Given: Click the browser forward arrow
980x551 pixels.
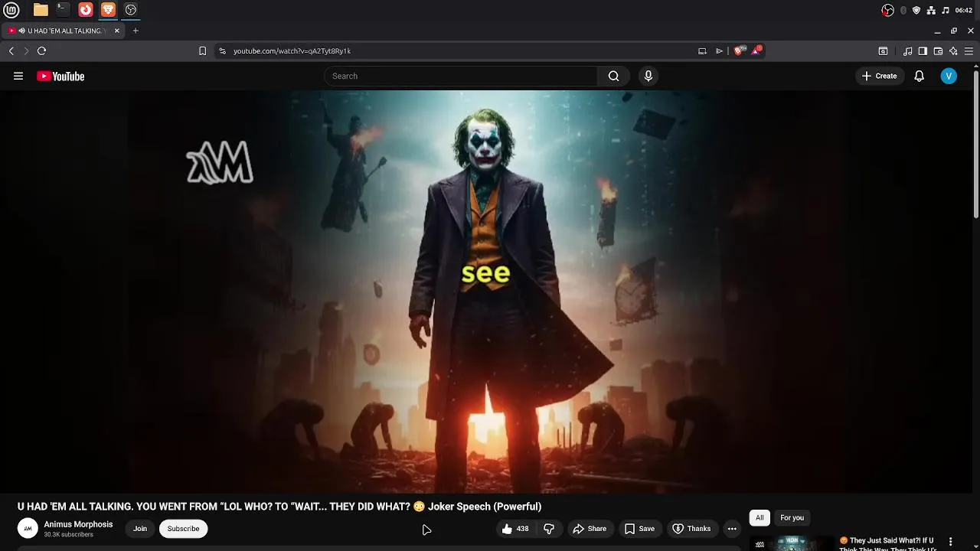Looking at the screenshot, I should (x=26, y=51).
